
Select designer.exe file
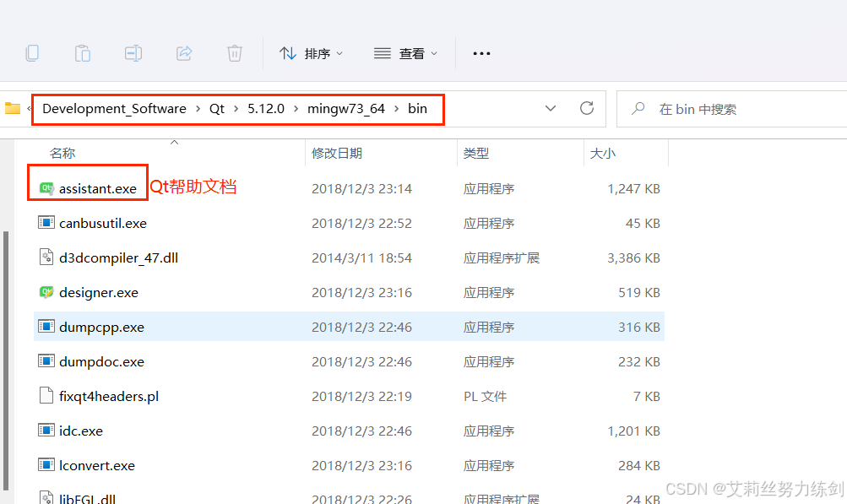(x=98, y=292)
